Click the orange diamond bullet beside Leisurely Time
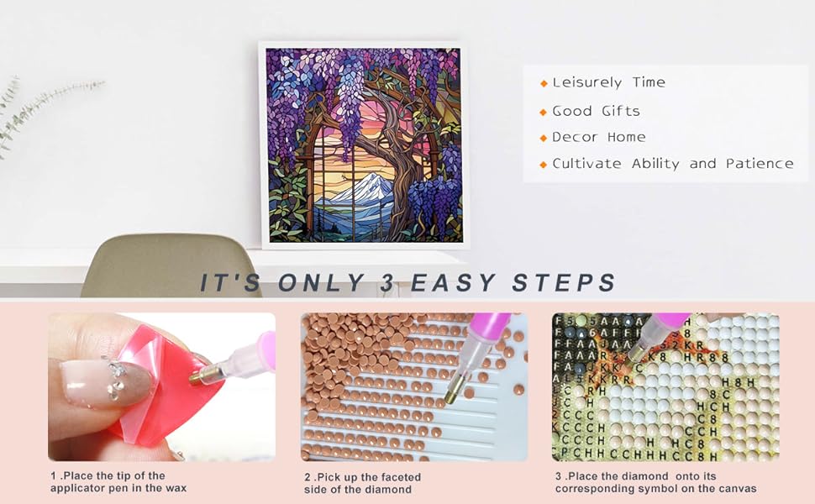815x504 pixels. coord(544,83)
